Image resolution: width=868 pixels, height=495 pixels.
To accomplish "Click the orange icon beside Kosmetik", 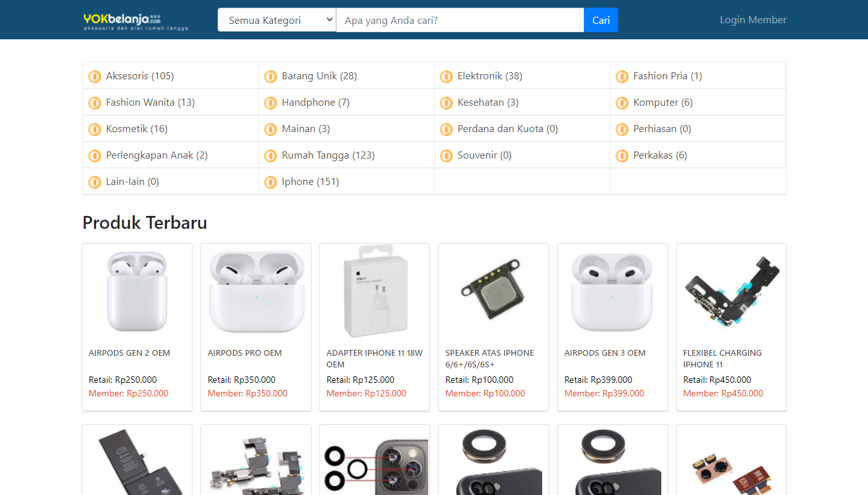I will click(95, 130).
